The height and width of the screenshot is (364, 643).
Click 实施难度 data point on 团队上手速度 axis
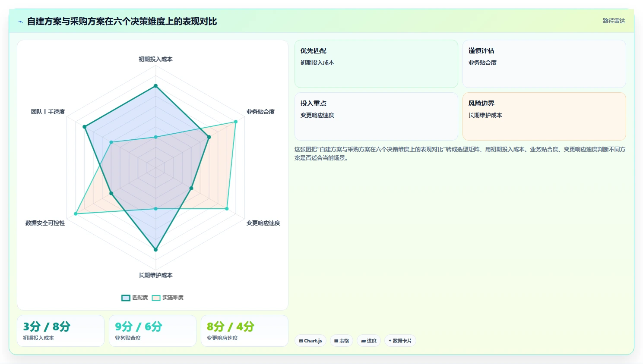111,142
